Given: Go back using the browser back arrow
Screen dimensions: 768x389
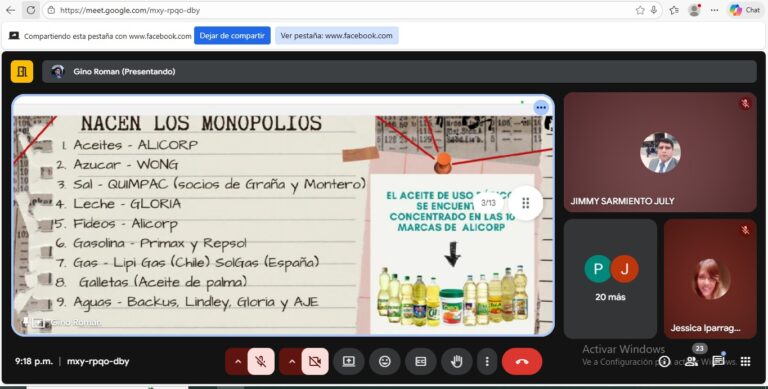Looking at the screenshot, I should point(10,10).
